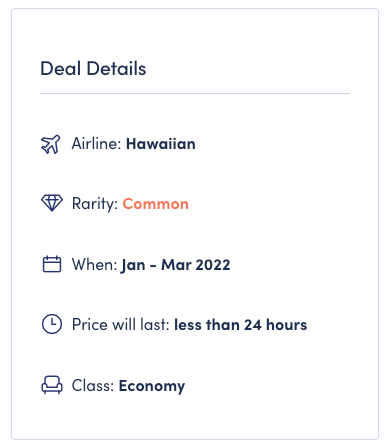This screenshot has width=390, height=448.
Task: Click the Airline: label text
Action: (x=96, y=144)
